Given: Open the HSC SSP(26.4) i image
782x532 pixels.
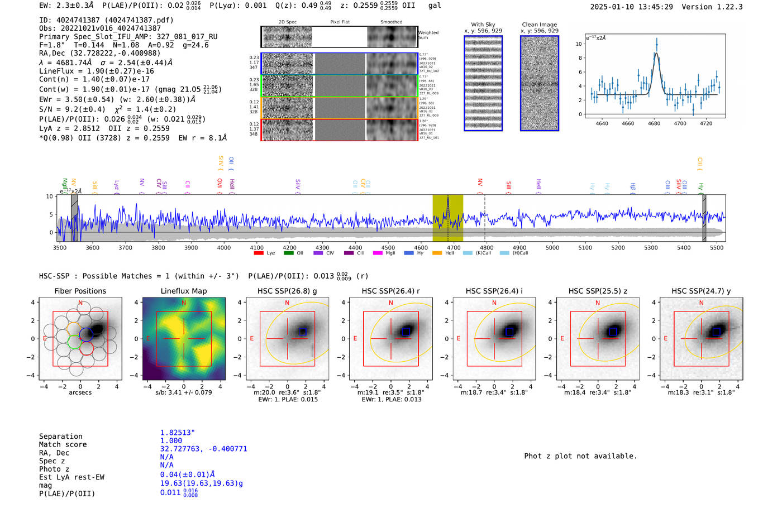Looking at the screenshot, I should click(x=494, y=338).
